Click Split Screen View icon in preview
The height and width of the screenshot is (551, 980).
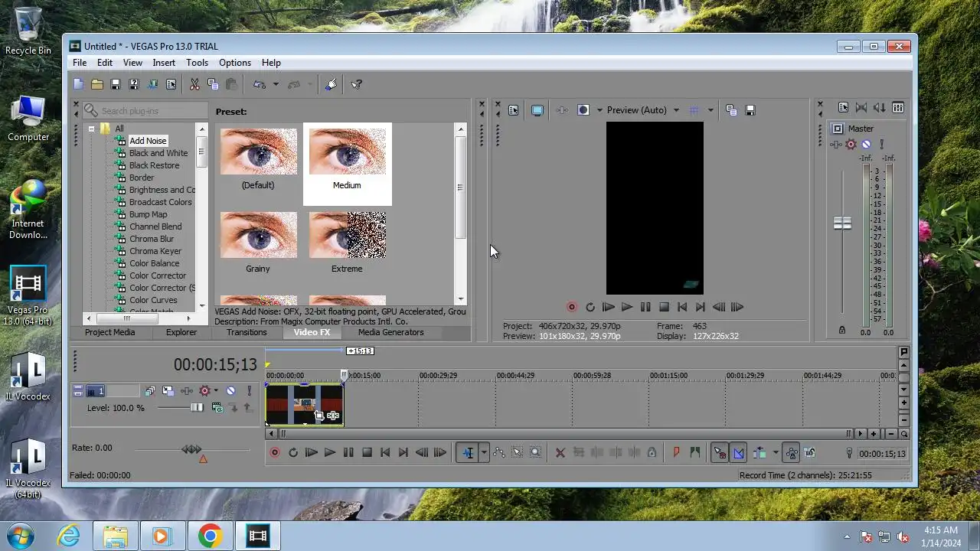(583, 110)
